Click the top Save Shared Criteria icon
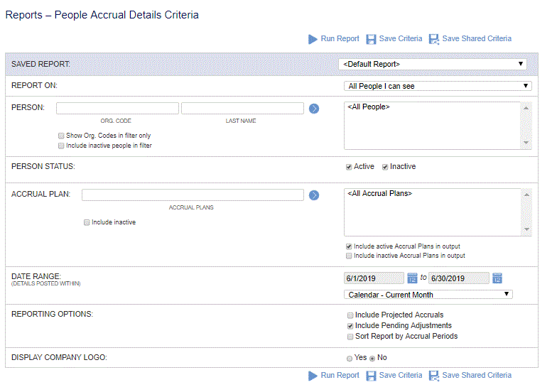Screen dimensions: 557x392 433,39
